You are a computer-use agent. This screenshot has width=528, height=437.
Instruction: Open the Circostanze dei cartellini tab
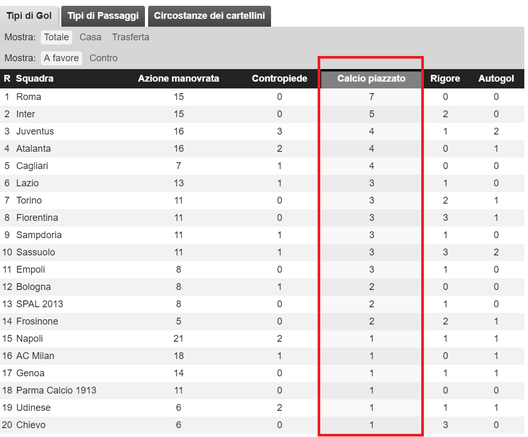click(x=209, y=16)
